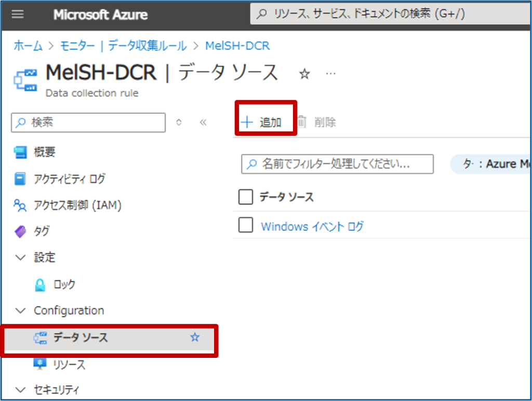Click the purple タグ icon

click(x=20, y=231)
